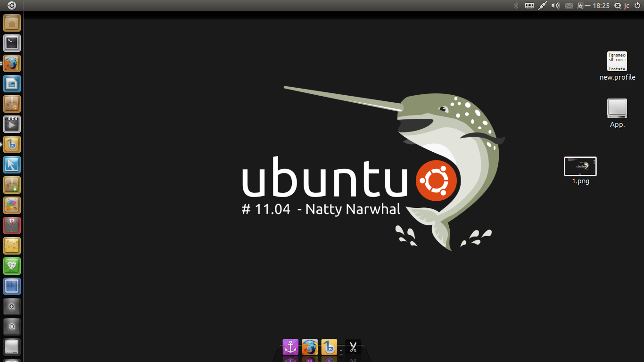Select the new.profile file on desktop

pos(617,66)
